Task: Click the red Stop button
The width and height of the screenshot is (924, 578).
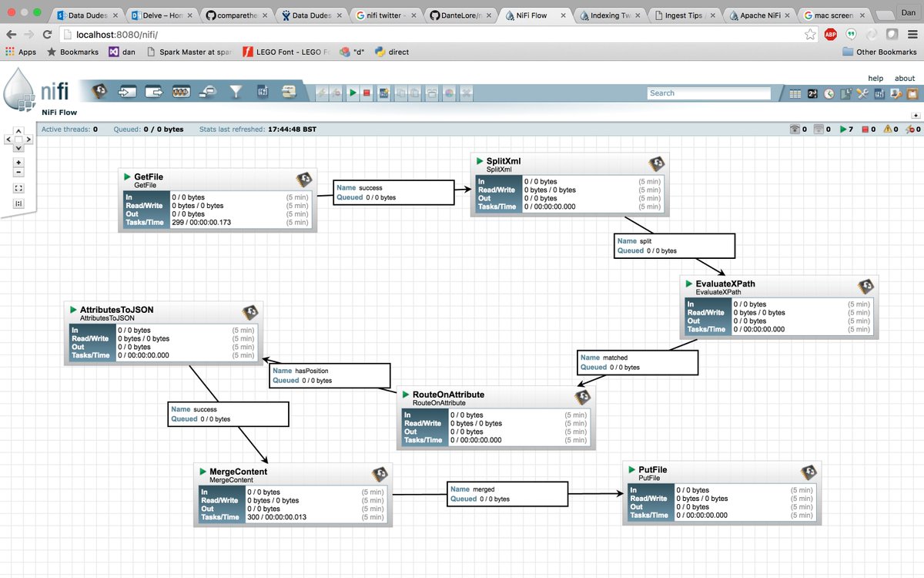Action: click(x=367, y=92)
